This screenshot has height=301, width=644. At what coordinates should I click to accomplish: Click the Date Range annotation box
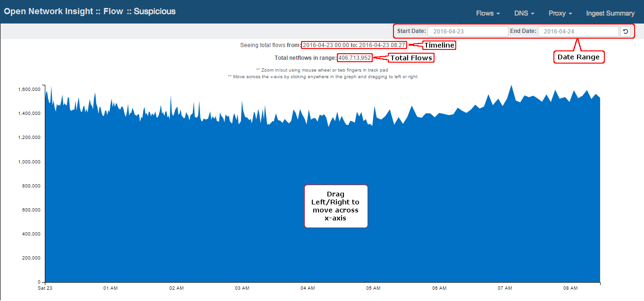point(578,57)
